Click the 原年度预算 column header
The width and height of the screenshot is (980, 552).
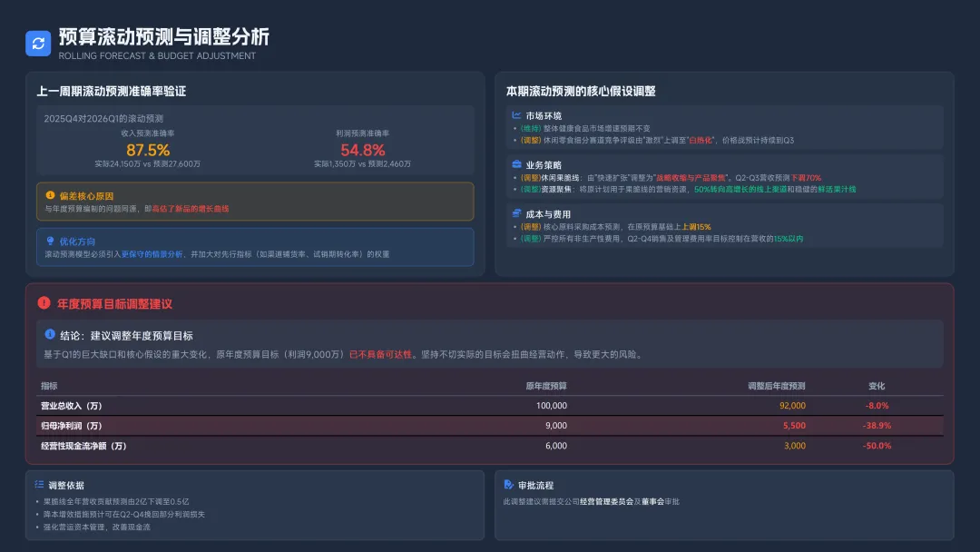click(546, 387)
